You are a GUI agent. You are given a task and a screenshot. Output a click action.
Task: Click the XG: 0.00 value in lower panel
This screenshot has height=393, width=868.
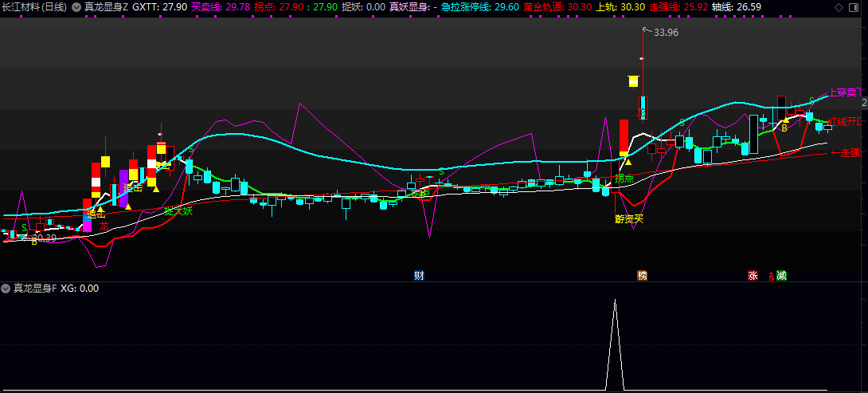[80, 289]
